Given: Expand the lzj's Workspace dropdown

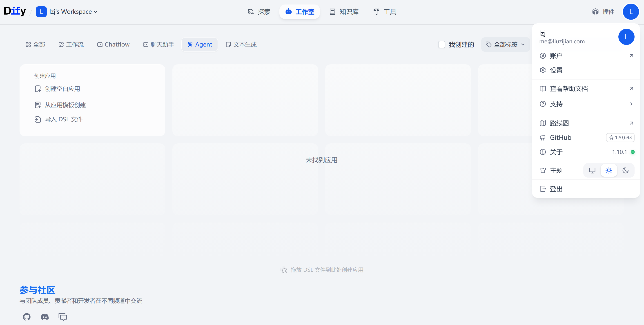Looking at the screenshot, I should [x=73, y=12].
